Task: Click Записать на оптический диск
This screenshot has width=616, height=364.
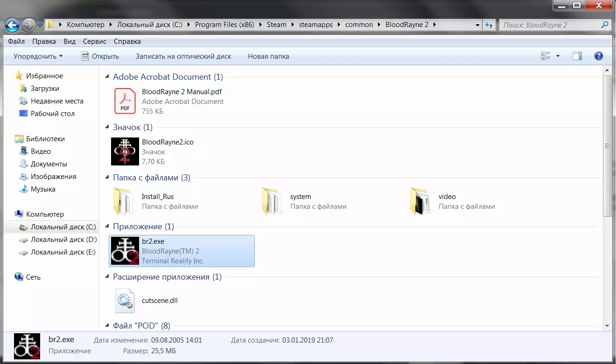Action: click(183, 56)
